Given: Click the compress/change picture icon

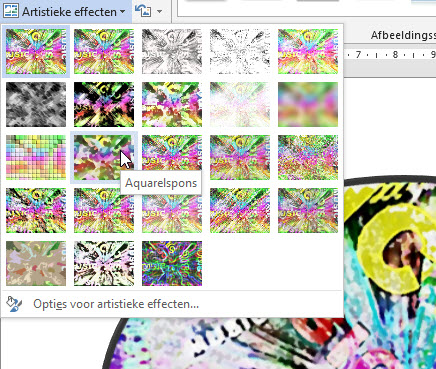Looking at the screenshot, I should (143, 11).
